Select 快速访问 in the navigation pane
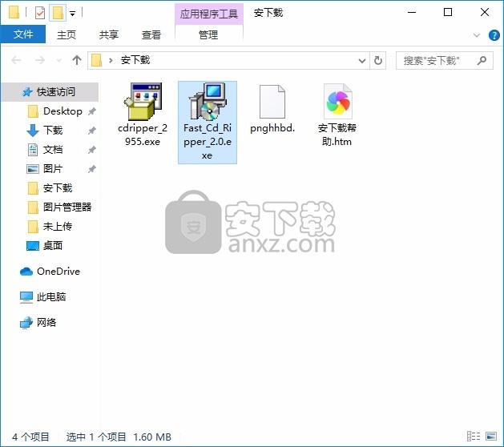The width and height of the screenshot is (504, 447). [x=50, y=92]
